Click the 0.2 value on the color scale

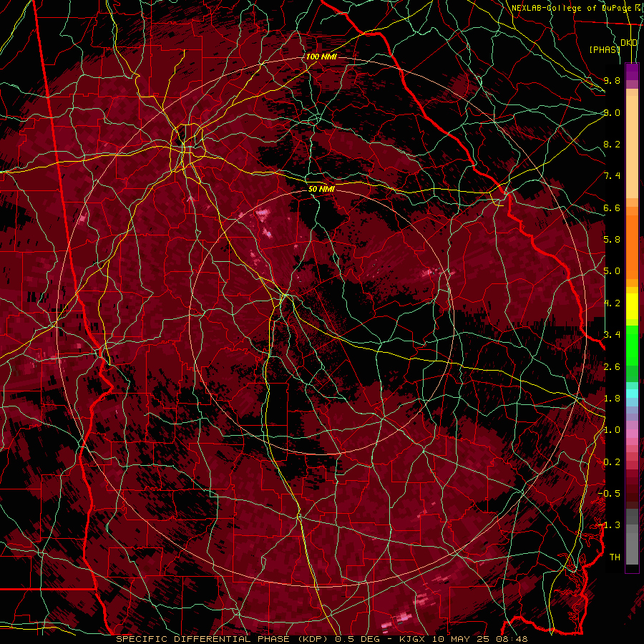(612, 462)
